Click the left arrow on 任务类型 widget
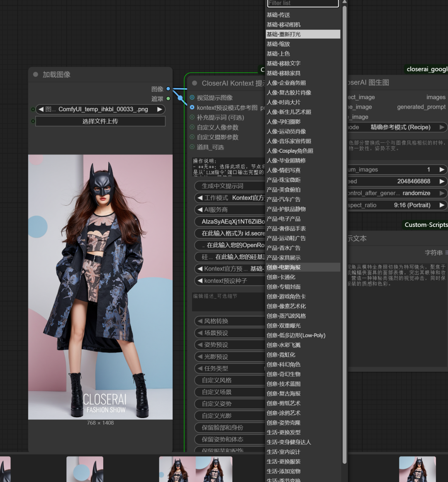 200,368
